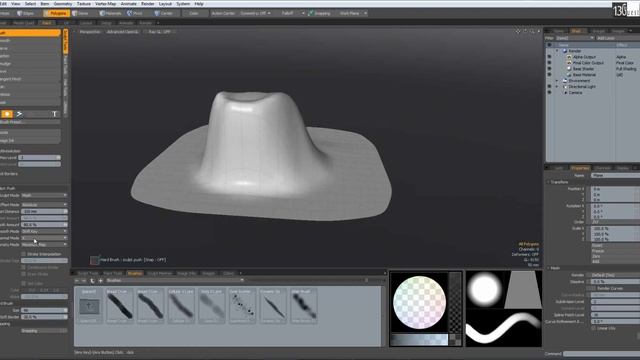The image size is (640, 360).
Task: Open Help menu
Action: tap(199, 4)
